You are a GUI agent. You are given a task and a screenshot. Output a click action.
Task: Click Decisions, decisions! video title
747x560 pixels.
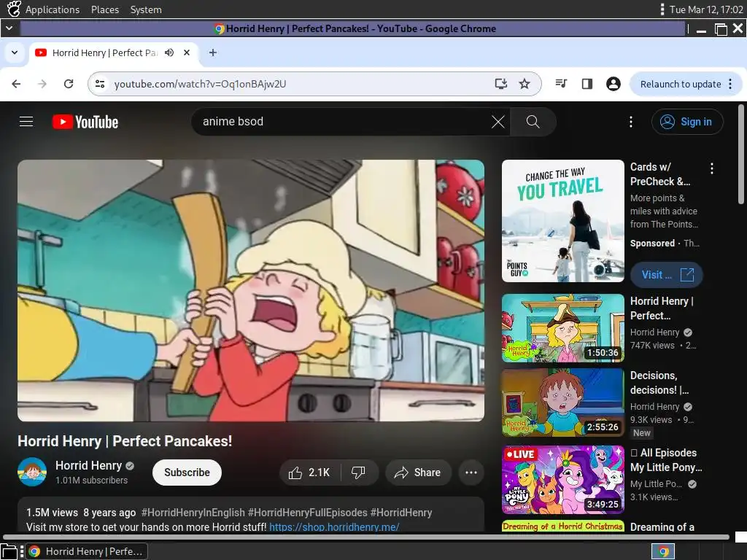click(x=659, y=382)
